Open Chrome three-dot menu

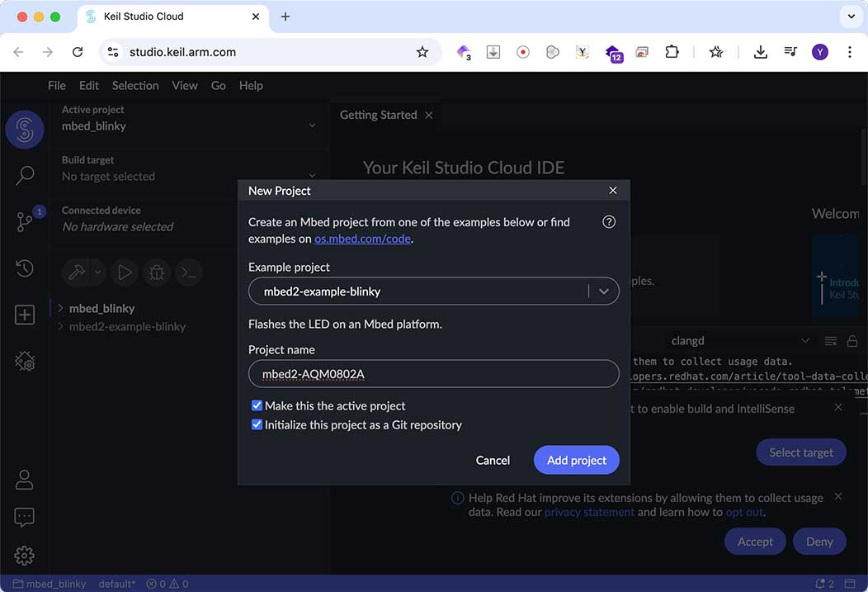[849, 52]
